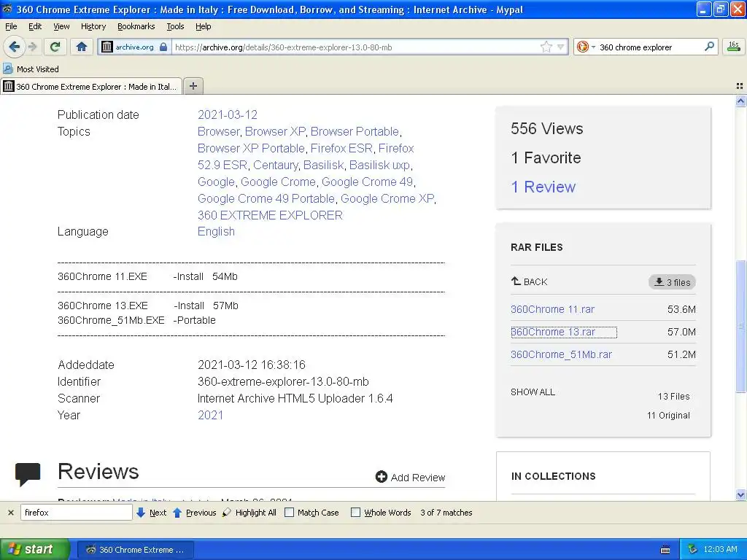The image size is (747, 560).
Task: Click the vertical scrollbar thumb
Action: [x=740, y=326]
